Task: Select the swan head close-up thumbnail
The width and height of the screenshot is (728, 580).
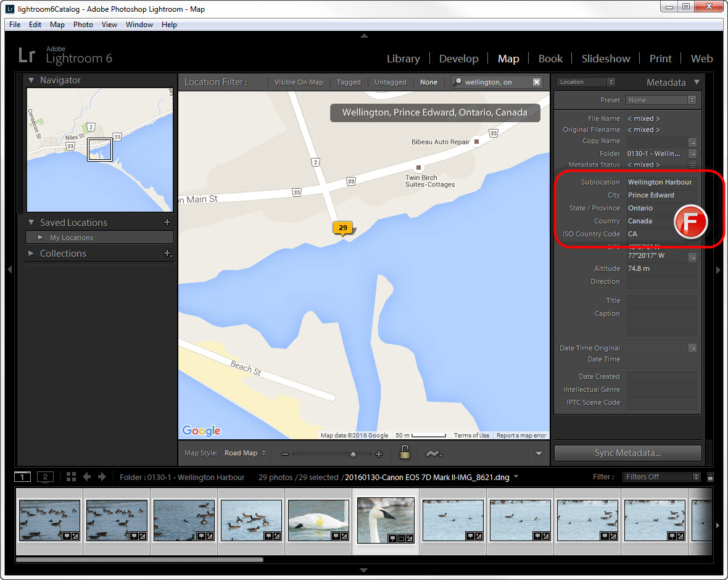Action: click(x=386, y=520)
